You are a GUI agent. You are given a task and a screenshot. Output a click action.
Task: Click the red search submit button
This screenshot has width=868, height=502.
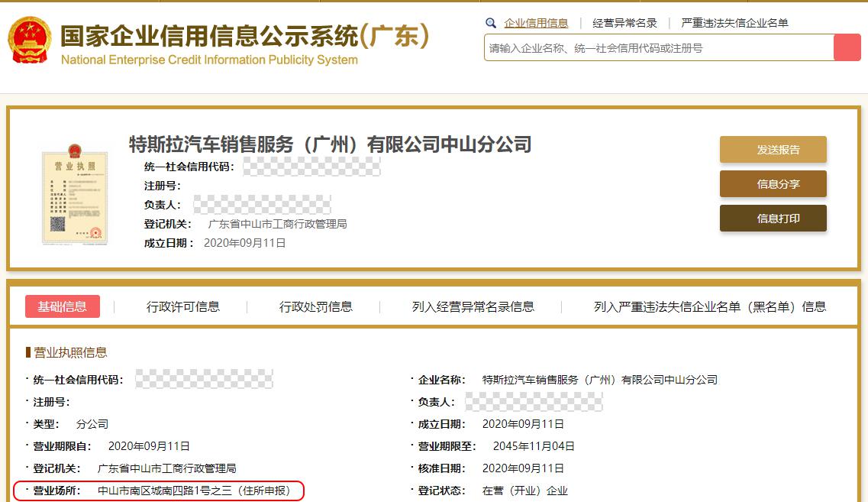pos(847,47)
